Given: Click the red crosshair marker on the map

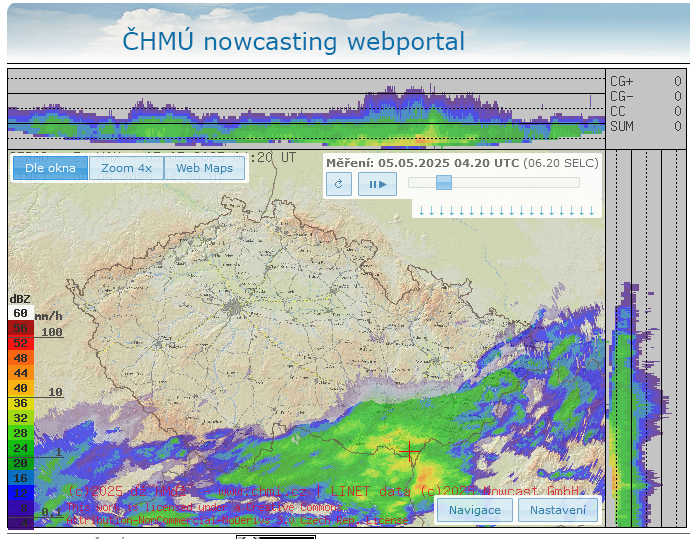Looking at the screenshot, I should [409, 452].
